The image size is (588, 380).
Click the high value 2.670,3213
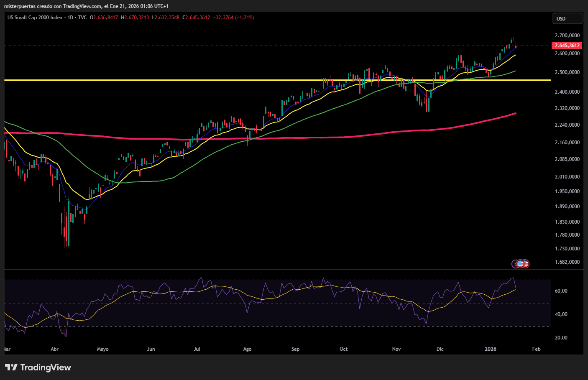(136, 18)
